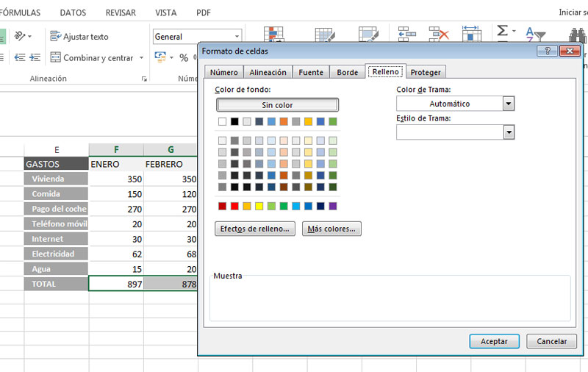Click the increase indent icon
Viewport: 588px width, 372px height.
[x=35, y=57]
